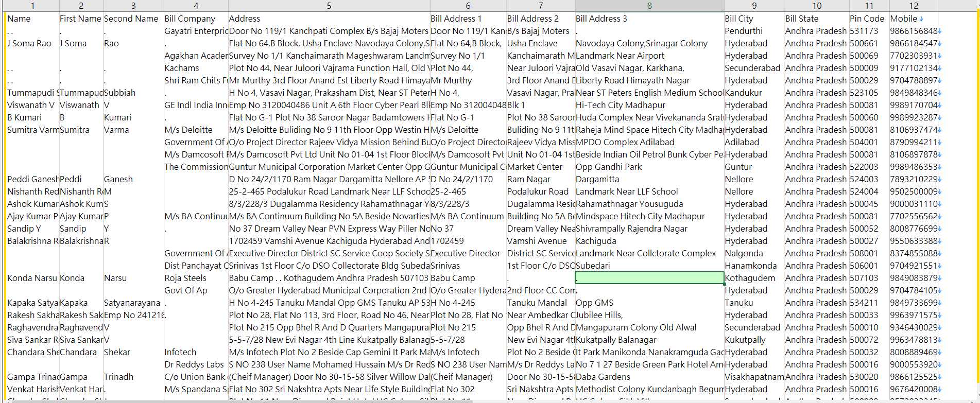The width and height of the screenshot is (980, 403).
Task: Select the 'B Kumari' name cell
Action: 32,117
